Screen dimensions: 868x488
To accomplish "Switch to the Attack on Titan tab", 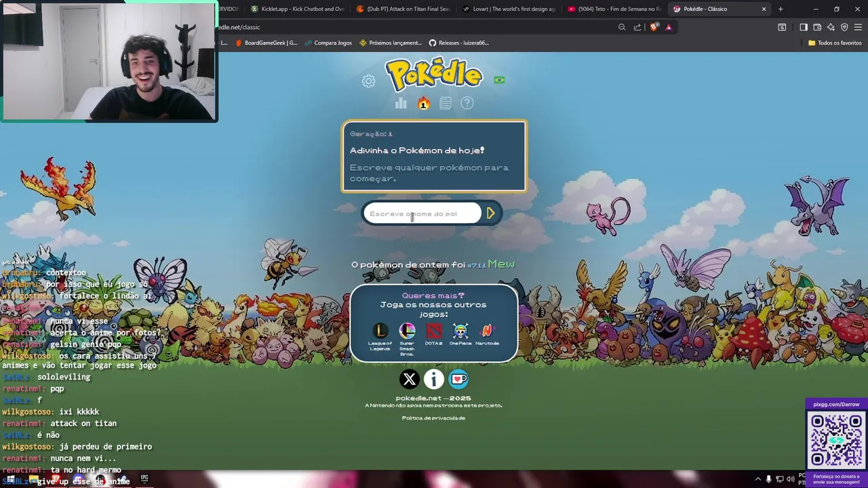I will 403,9.
